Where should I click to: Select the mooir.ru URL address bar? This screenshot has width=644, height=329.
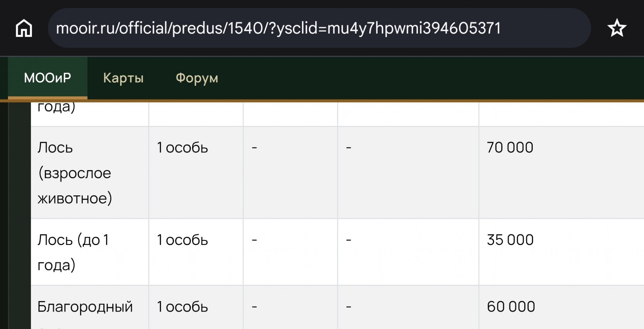point(319,28)
